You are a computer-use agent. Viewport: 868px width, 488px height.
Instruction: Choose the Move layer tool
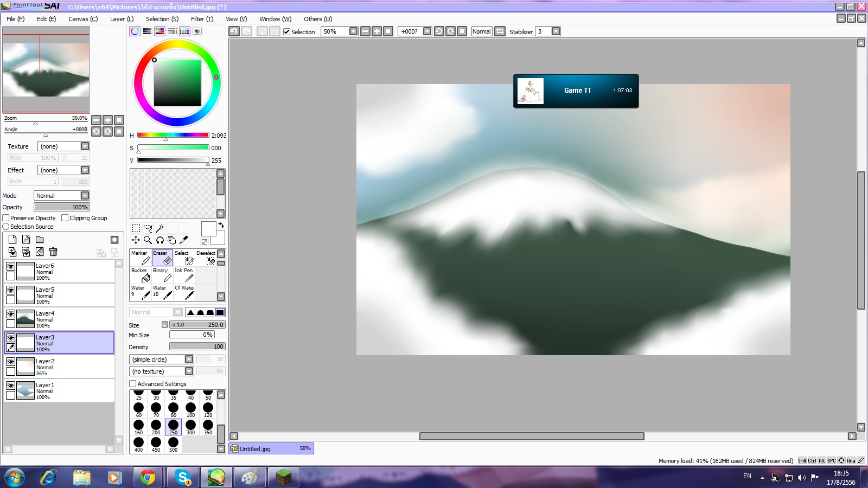(136, 240)
